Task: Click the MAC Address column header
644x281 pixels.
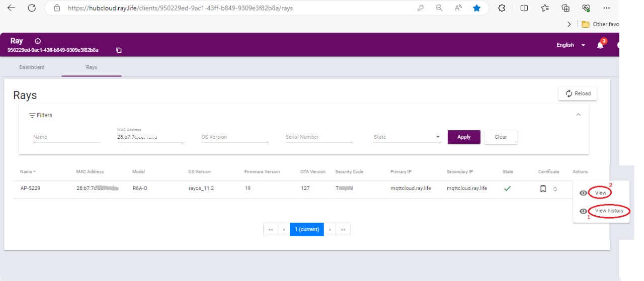Action: point(90,172)
